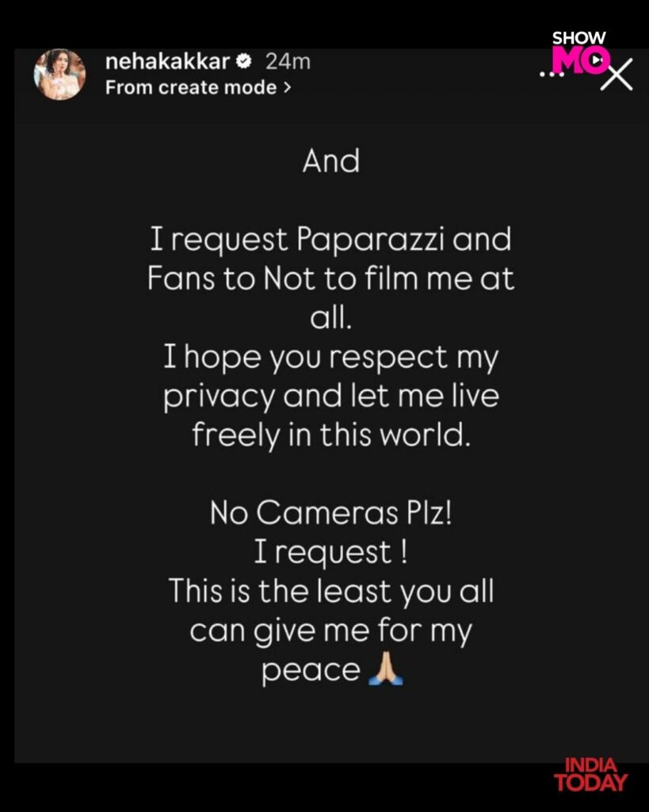Click the 'I hope you respect my' line
Screen dimensions: 649x812
(x=331, y=358)
